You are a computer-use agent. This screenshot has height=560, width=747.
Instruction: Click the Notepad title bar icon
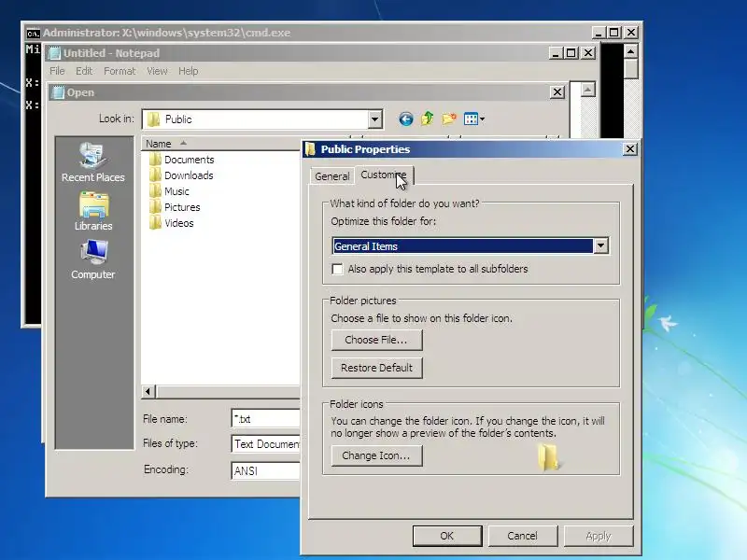(x=55, y=53)
